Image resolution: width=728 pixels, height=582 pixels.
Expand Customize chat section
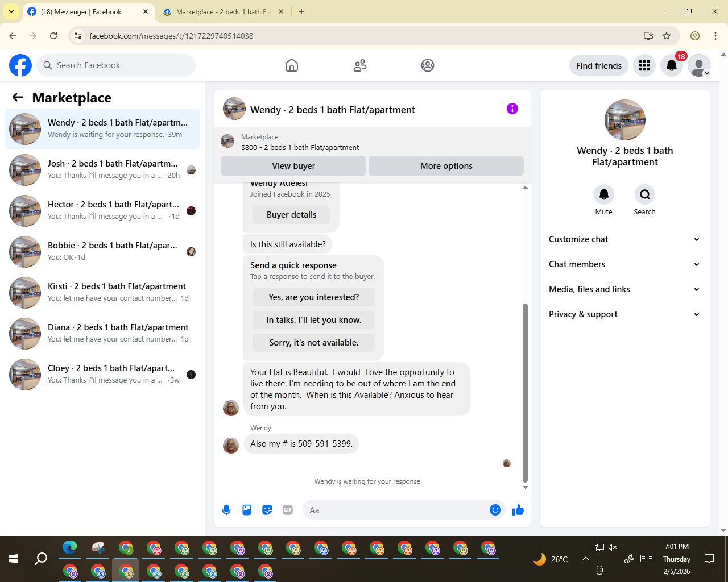[624, 239]
